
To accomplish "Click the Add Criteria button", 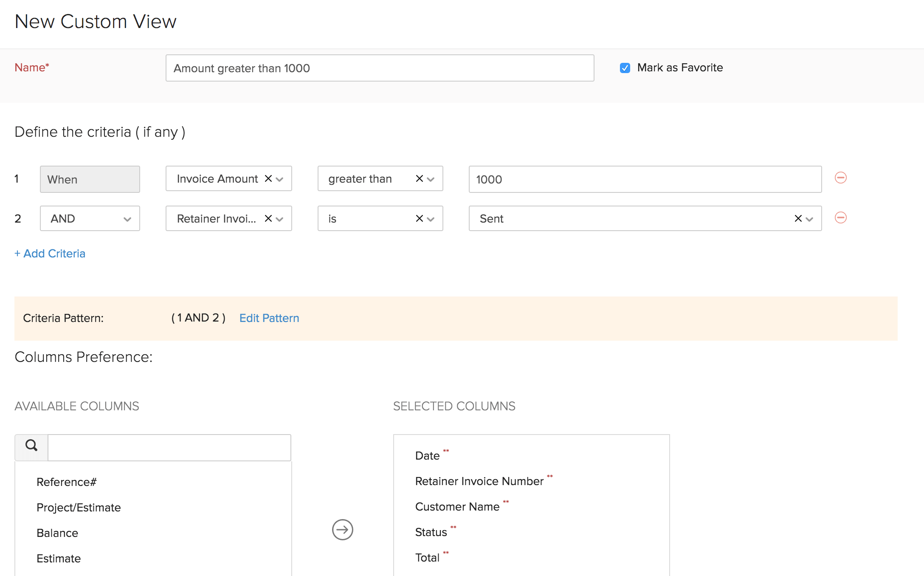I will coord(51,254).
